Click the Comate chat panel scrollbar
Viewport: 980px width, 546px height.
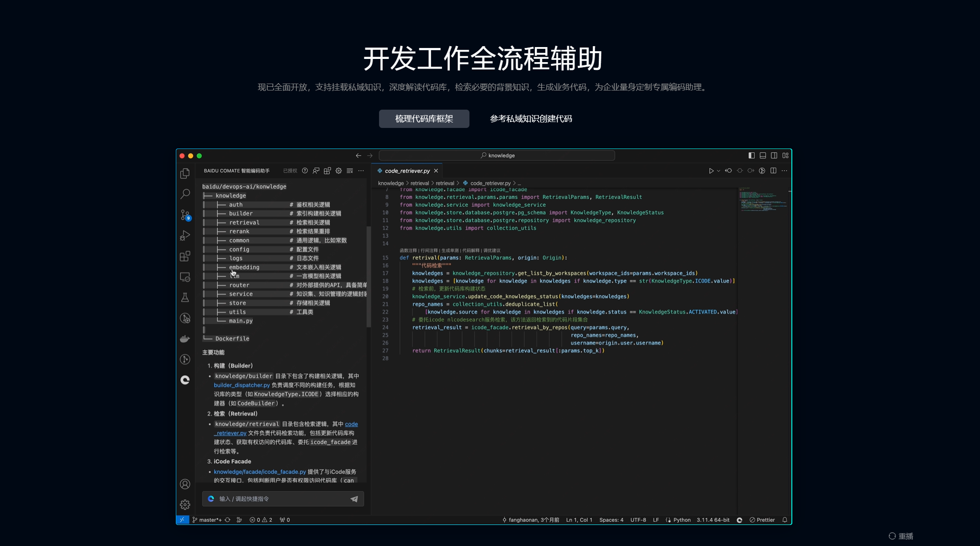(369, 277)
